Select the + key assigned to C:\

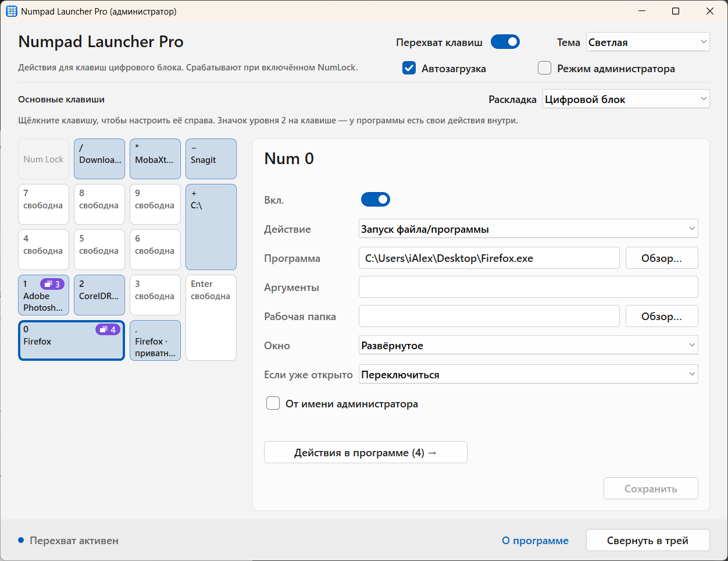(x=211, y=227)
